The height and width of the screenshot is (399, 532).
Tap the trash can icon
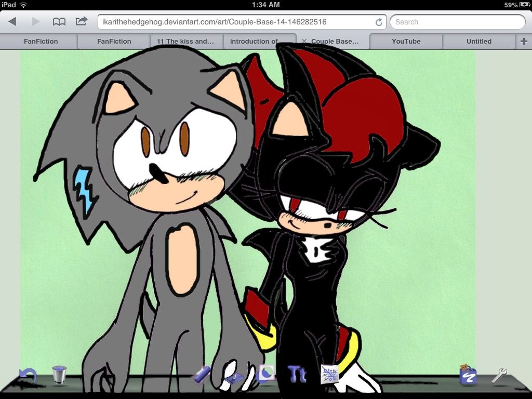[59, 375]
